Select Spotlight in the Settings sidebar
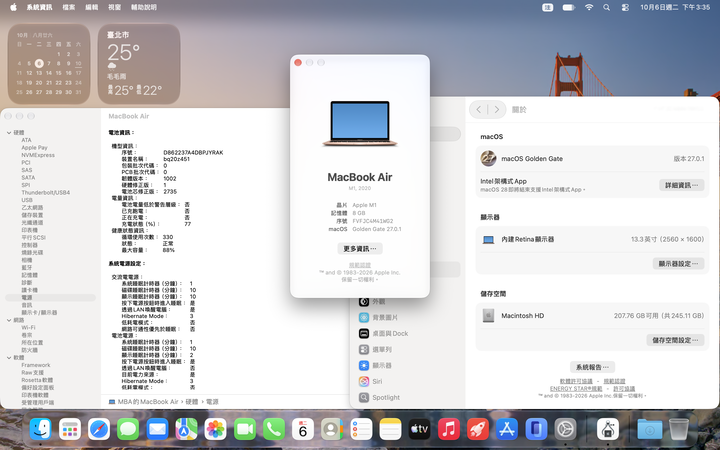The image size is (720, 450). (386, 397)
